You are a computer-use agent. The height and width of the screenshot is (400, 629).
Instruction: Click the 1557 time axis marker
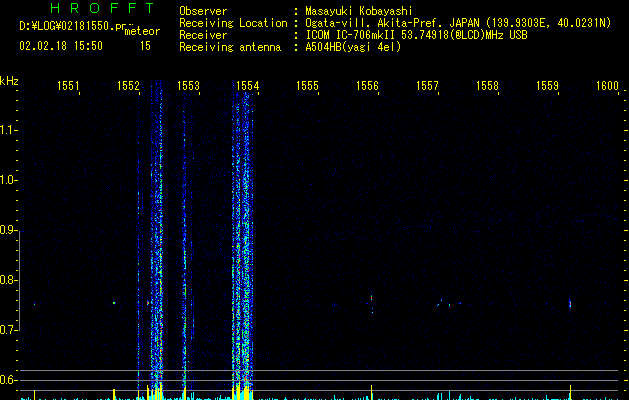coord(427,86)
